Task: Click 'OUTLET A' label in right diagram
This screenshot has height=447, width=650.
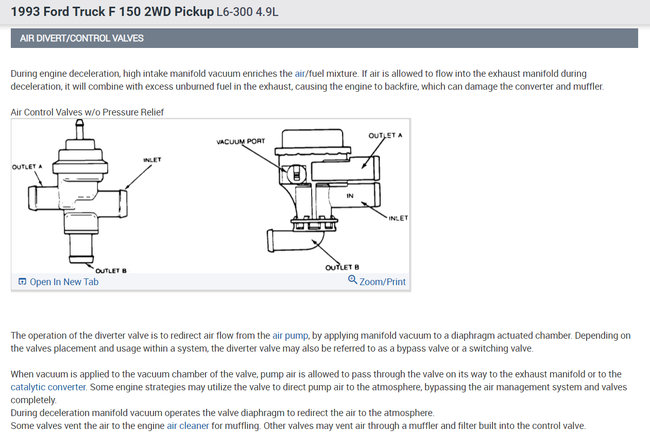Action: (x=385, y=136)
